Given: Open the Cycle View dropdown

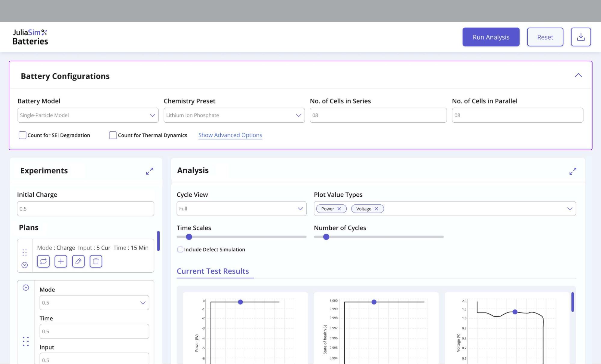Looking at the screenshot, I should (241, 209).
